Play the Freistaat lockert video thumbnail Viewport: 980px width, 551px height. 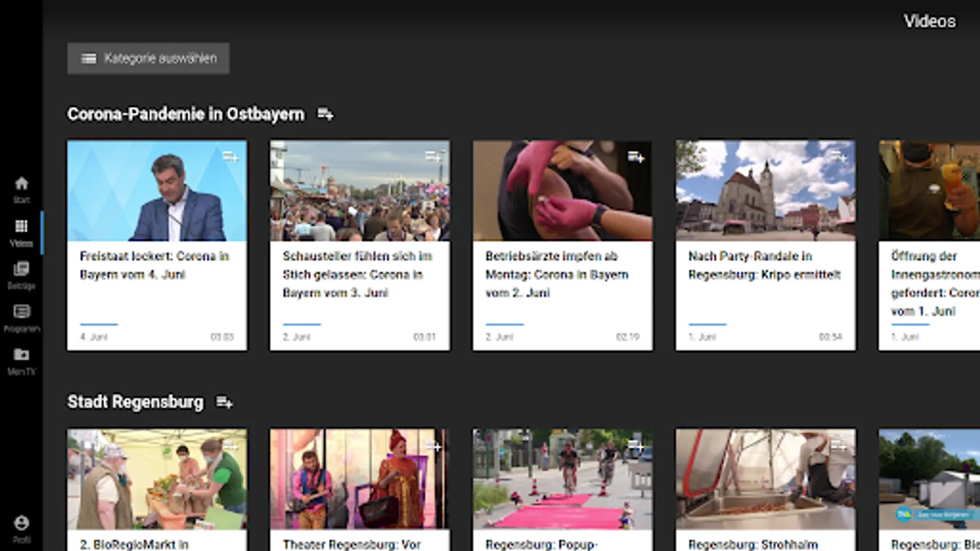[157, 190]
